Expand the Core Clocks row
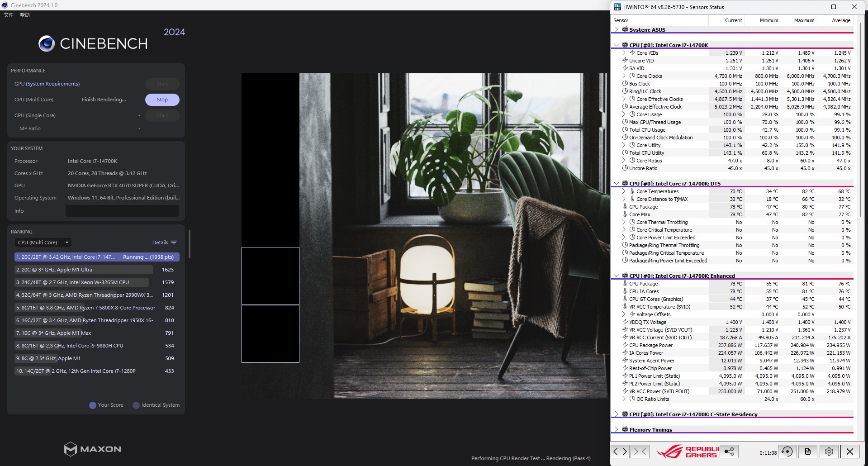 click(625, 76)
